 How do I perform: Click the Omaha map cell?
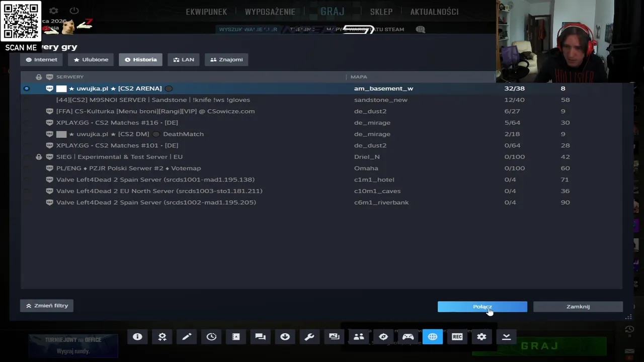click(x=366, y=168)
